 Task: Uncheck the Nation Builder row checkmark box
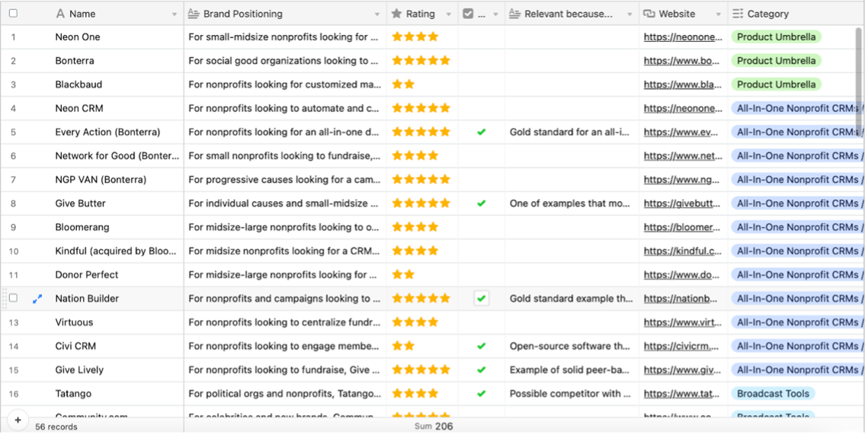482,299
